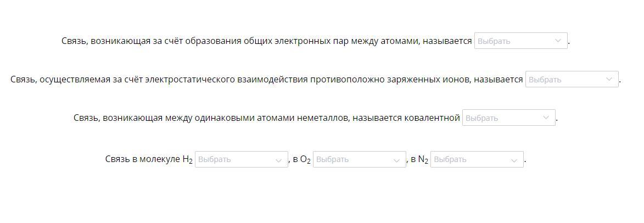Image resolution: width=644 pixels, height=223 pixels.
Task: Click "Выбрать" placeholder in the ions sentence dropdown
Action: pyautogui.click(x=545, y=80)
